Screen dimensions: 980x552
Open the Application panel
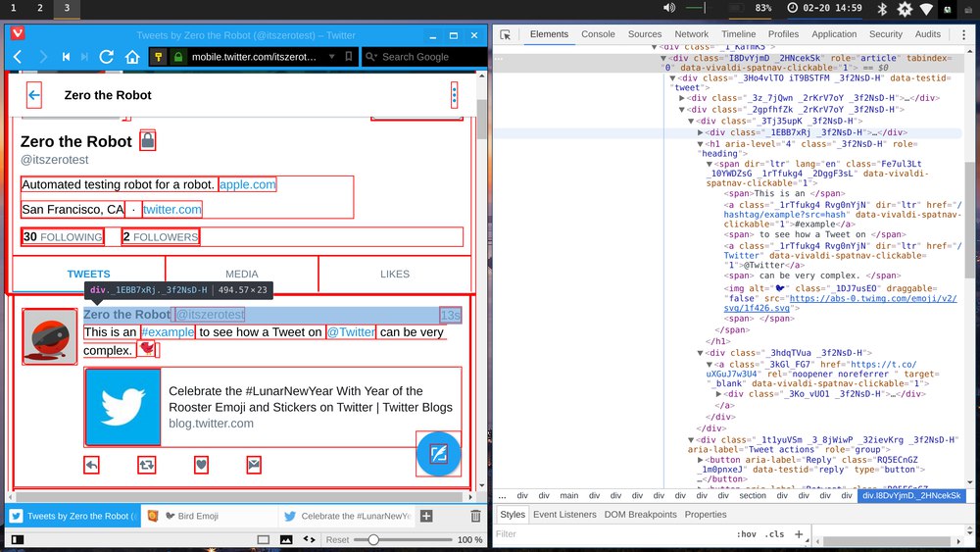click(834, 34)
